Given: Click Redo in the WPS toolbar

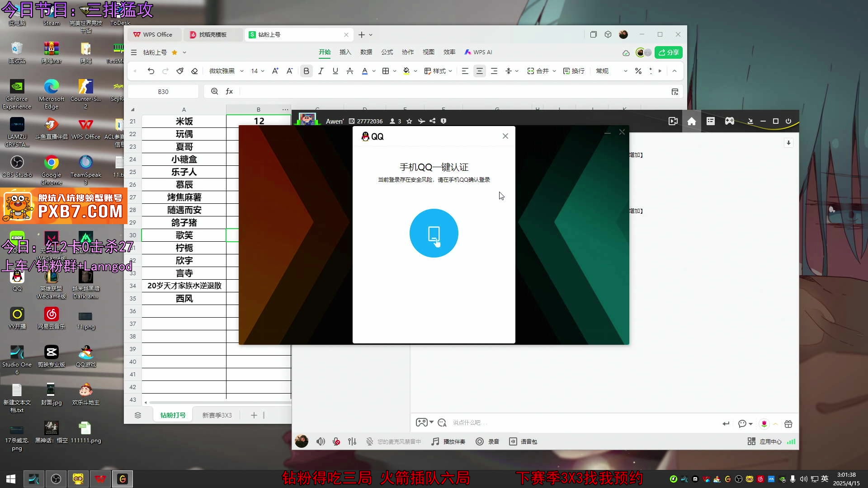Looking at the screenshot, I should click(165, 71).
